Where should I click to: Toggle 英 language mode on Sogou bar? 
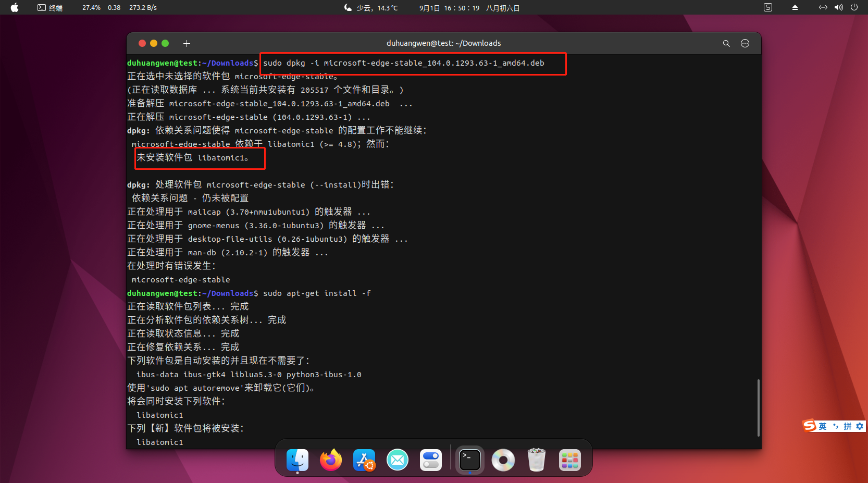coord(823,426)
